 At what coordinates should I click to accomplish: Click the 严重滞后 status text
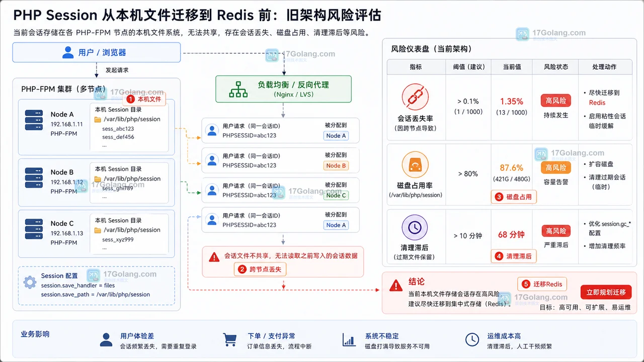556,245
